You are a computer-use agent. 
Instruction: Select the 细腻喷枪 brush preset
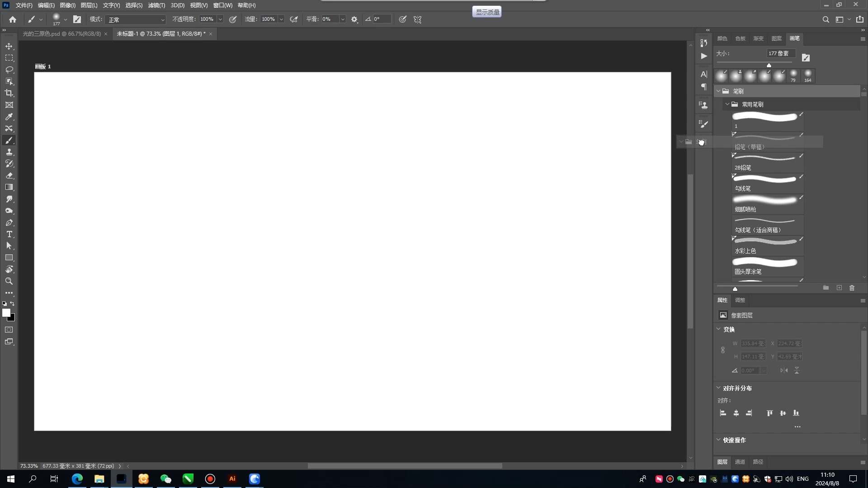click(768, 203)
